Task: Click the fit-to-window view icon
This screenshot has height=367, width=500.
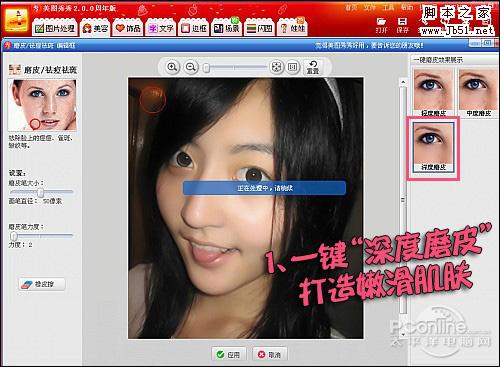Action: click(276, 67)
